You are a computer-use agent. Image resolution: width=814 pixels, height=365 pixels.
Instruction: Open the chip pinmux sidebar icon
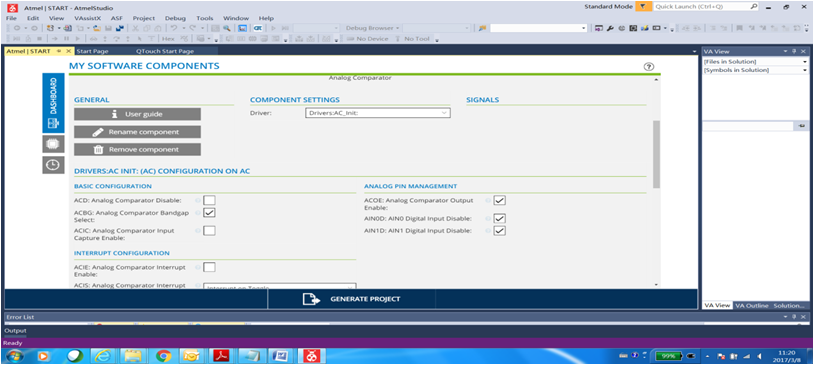53,144
